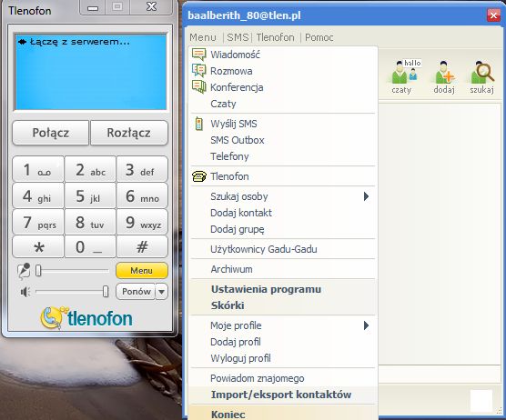
Task: Select Koniec to quit the program
Action: (x=283, y=414)
